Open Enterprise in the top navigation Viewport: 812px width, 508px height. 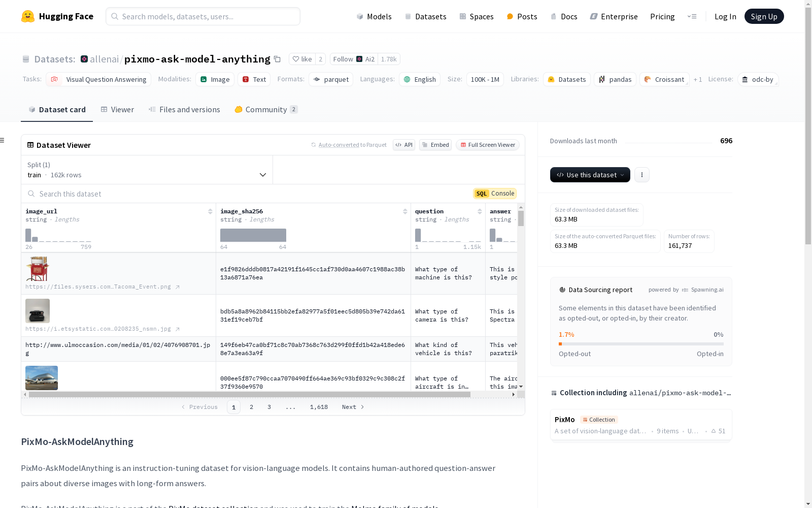coord(614,16)
